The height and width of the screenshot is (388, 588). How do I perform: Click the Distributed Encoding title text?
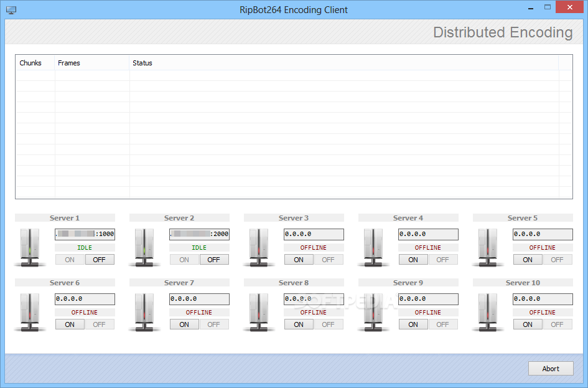[503, 32]
